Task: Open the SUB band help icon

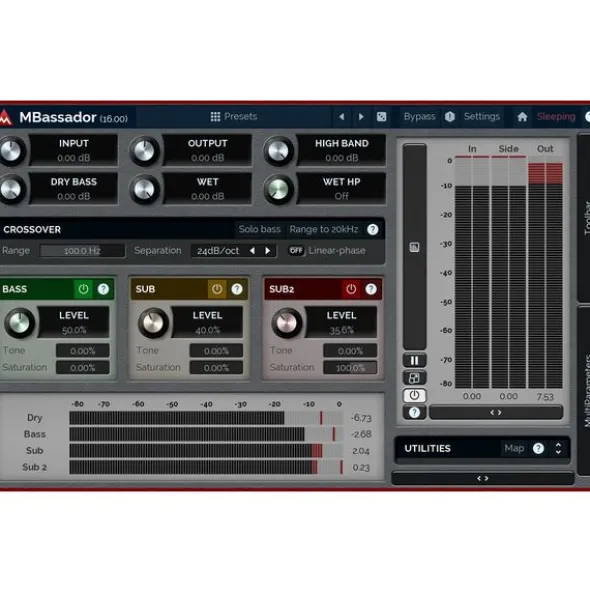Action: (x=237, y=289)
